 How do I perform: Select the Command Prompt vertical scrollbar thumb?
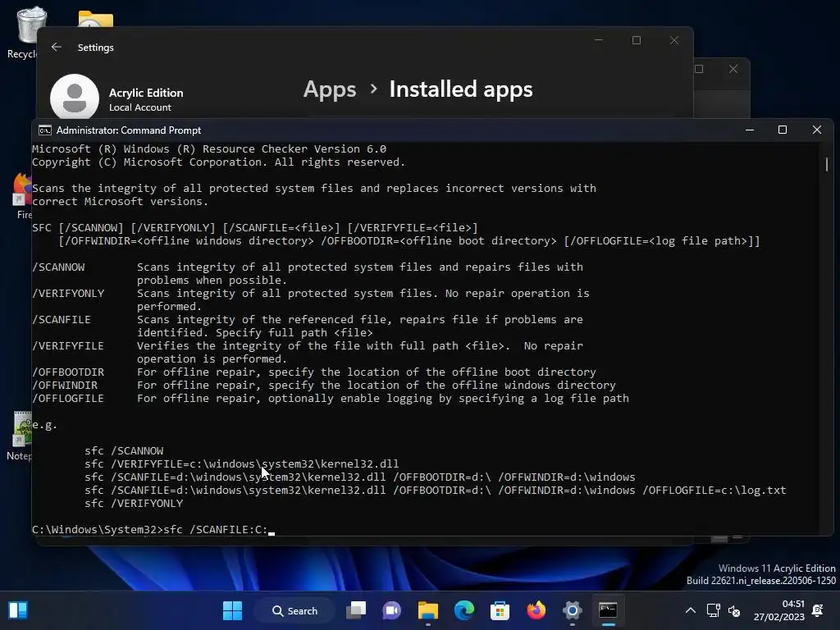827,164
